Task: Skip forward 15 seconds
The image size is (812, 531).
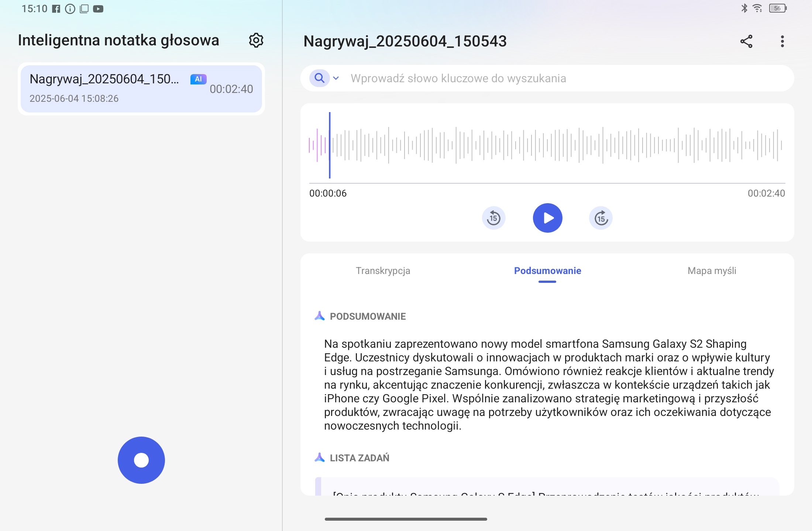Action: (x=601, y=218)
